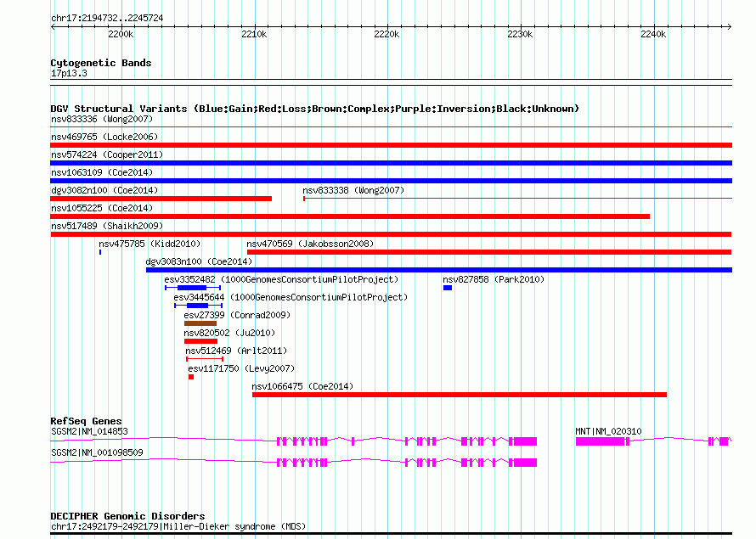Select the dgv3083n100 (Coe2014) blue gain bar
This screenshot has height=539, width=756.
pyautogui.click(x=439, y=270)
